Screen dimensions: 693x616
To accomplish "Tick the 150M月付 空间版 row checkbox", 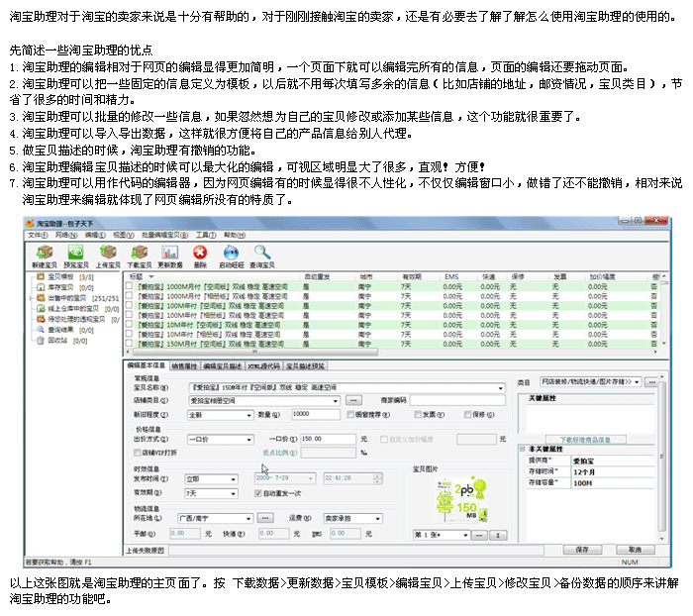I will pyautogui.click(x=129, y=343).
